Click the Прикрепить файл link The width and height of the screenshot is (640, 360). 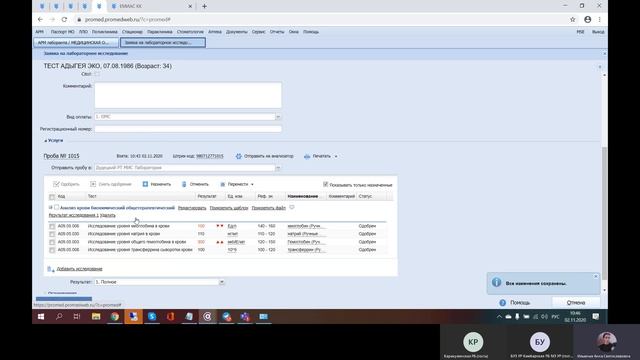coord(269,208)
